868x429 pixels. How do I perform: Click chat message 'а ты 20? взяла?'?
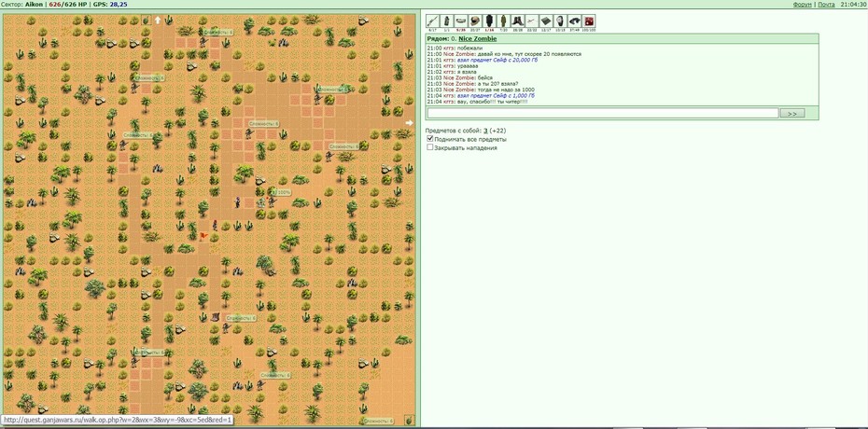tap(498, 84)
